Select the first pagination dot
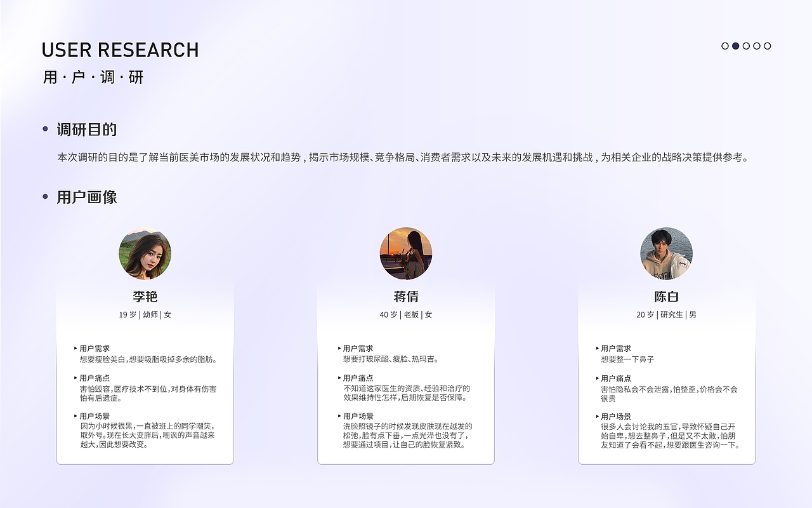Image resolution: width=812 pixels, height=508 pixels. [725, 46]
